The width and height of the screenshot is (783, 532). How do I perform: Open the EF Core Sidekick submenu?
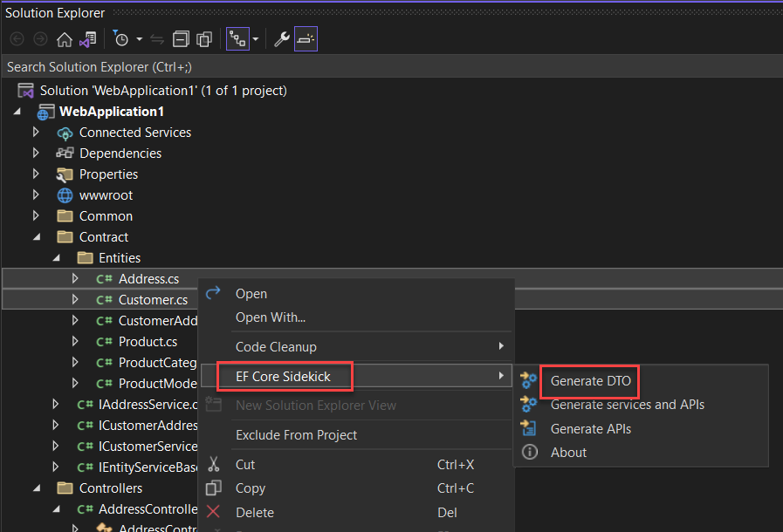coord(356,376)
